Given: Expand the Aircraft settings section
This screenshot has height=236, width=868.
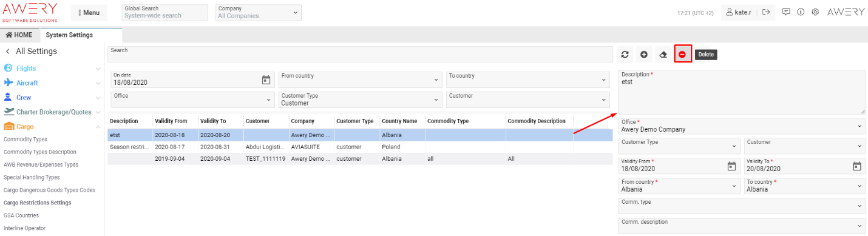Looking at the screenshot, I should point(98,83).
